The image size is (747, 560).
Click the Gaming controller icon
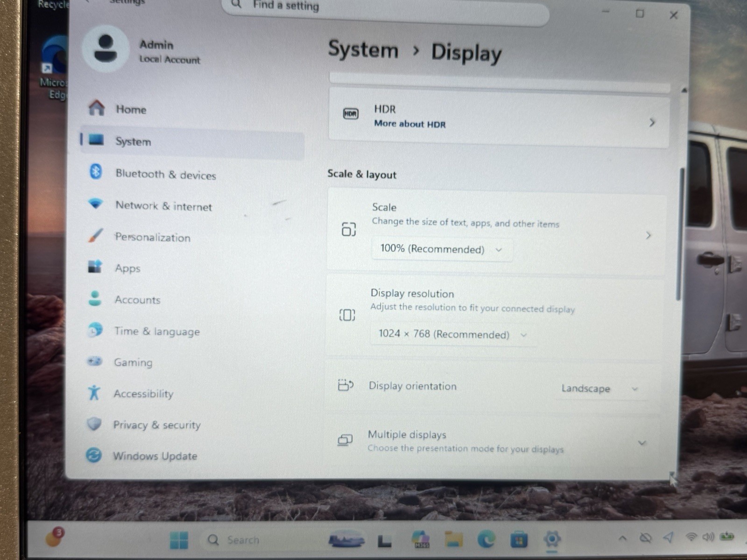click(94, 361)
